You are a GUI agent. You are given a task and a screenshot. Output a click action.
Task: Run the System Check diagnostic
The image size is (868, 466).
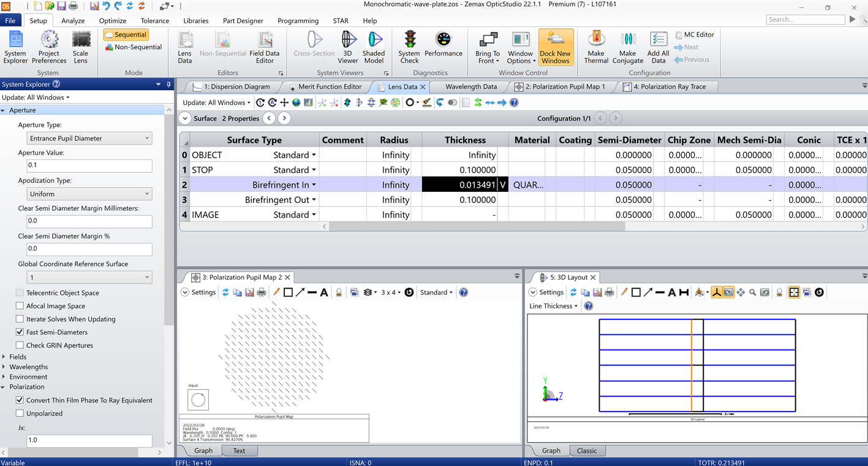[409, 47]
